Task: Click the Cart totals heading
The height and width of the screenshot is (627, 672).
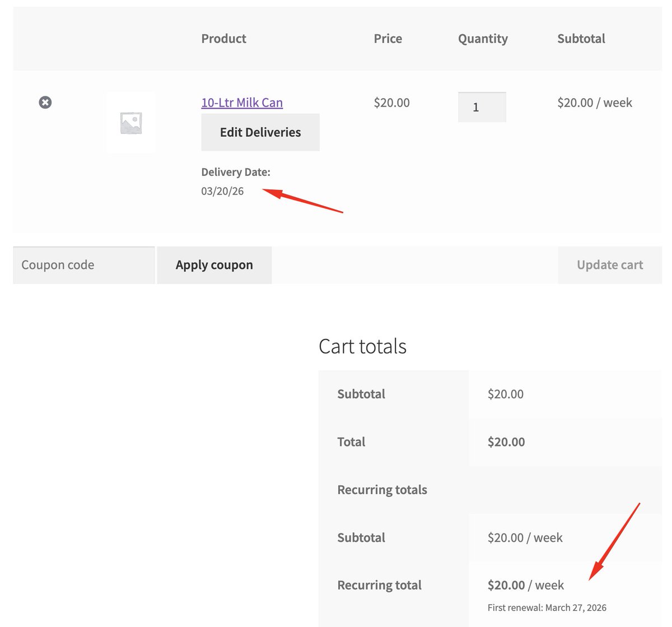Action: [362, 346]
